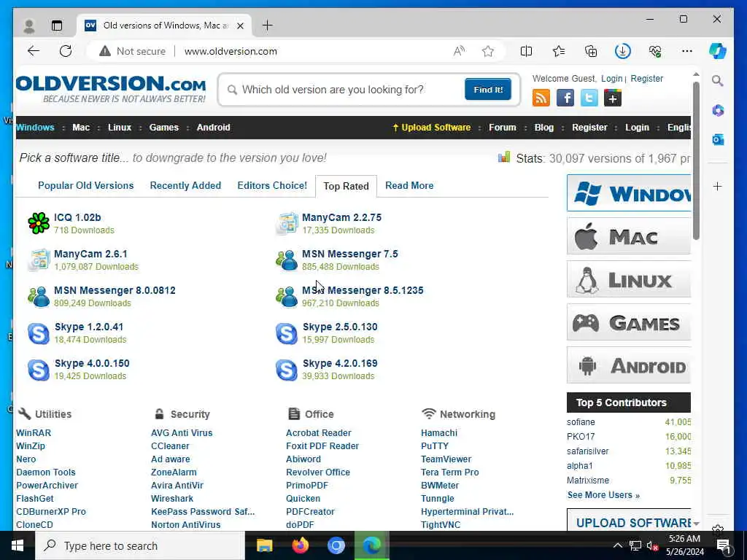Viewport: 747px width, 560px height.
Task: Open the Android category banner
Action: tap(629, 365)
